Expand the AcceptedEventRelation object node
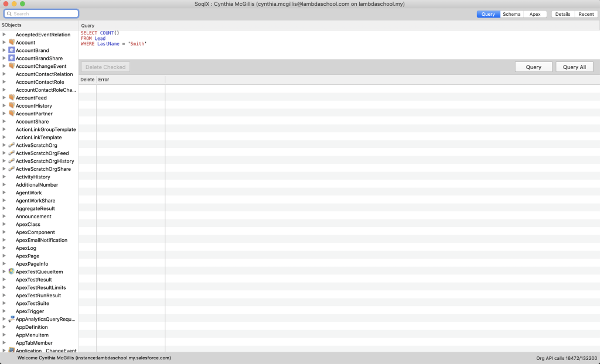The width and height of the screenshot is (600, 364). click(x=4, y=35)
